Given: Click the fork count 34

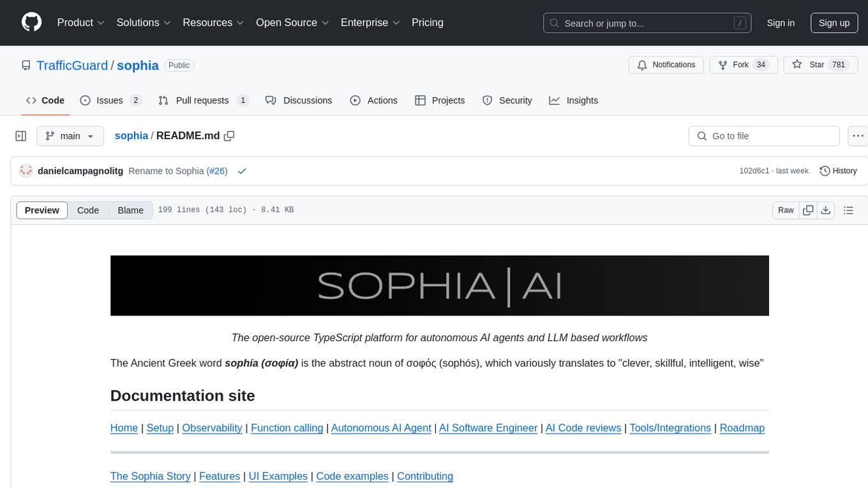Looking at the screenshot, I should [761, 65].
